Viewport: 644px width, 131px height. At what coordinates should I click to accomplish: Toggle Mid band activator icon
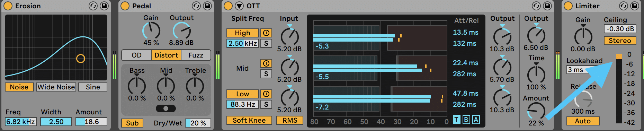pos(266,63)
